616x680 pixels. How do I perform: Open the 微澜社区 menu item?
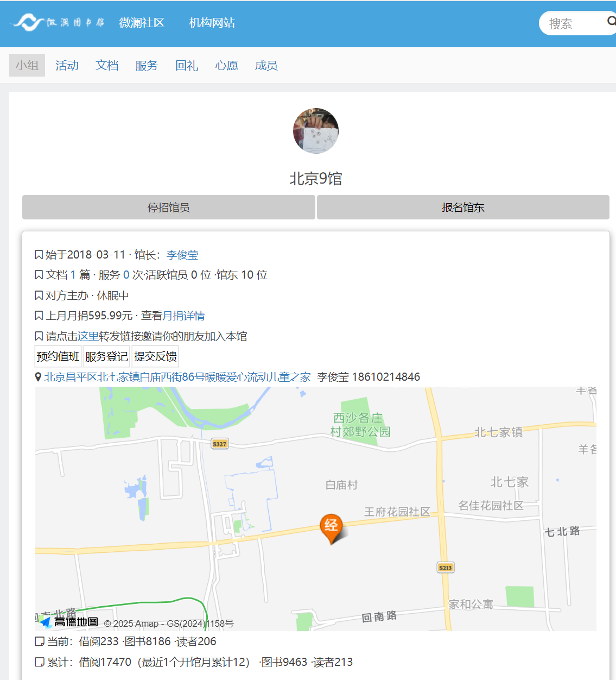[142, 23]
